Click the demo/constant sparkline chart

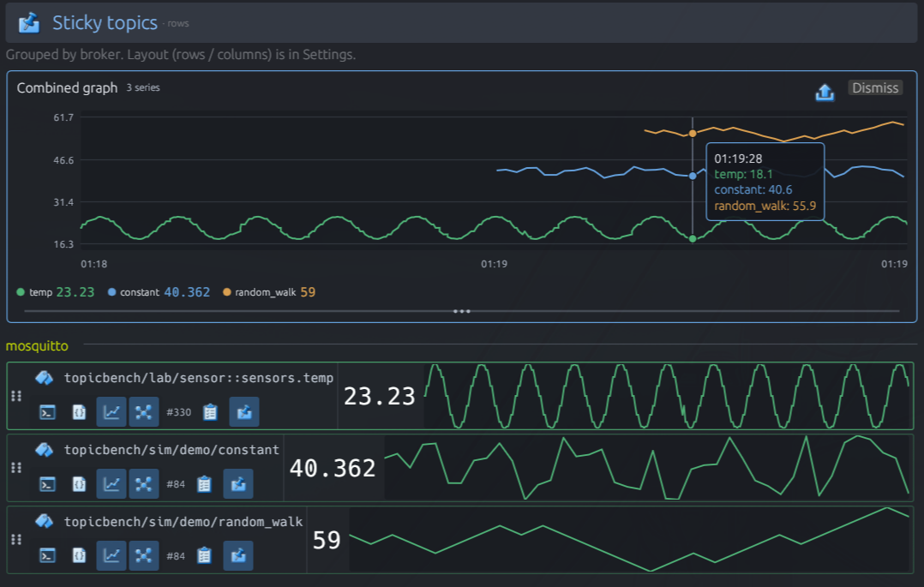pos(648,468)
